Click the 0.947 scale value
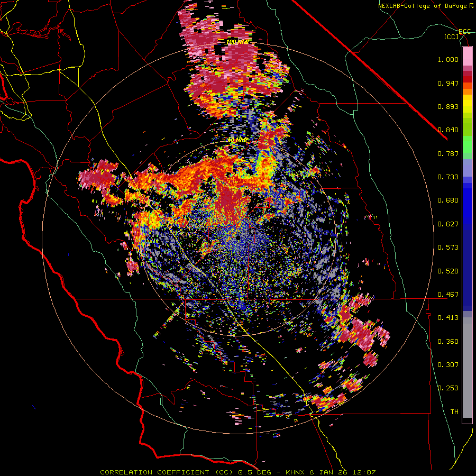 click(x=448, y=83)
